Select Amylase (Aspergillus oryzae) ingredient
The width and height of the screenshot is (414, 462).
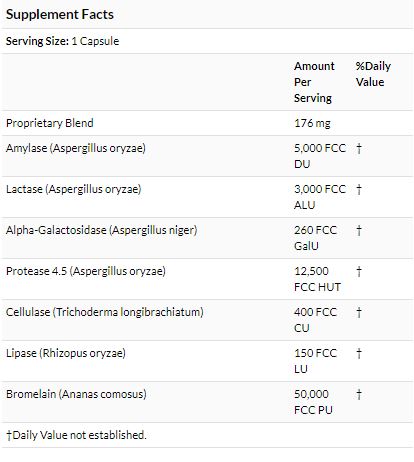click(x=76, y=148)
